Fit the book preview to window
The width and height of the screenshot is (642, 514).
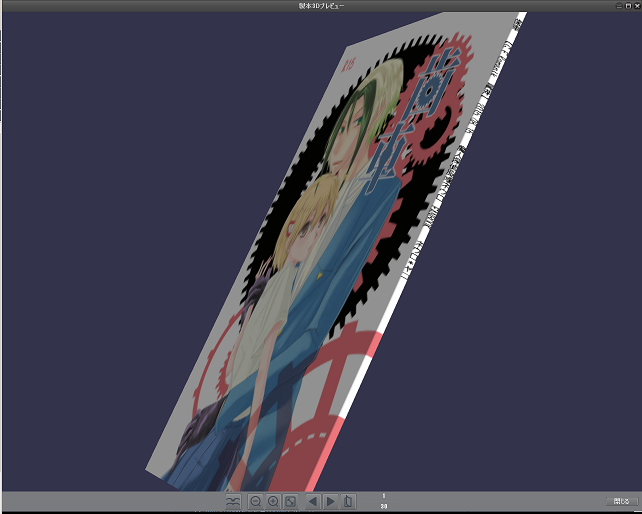point(290,501)
